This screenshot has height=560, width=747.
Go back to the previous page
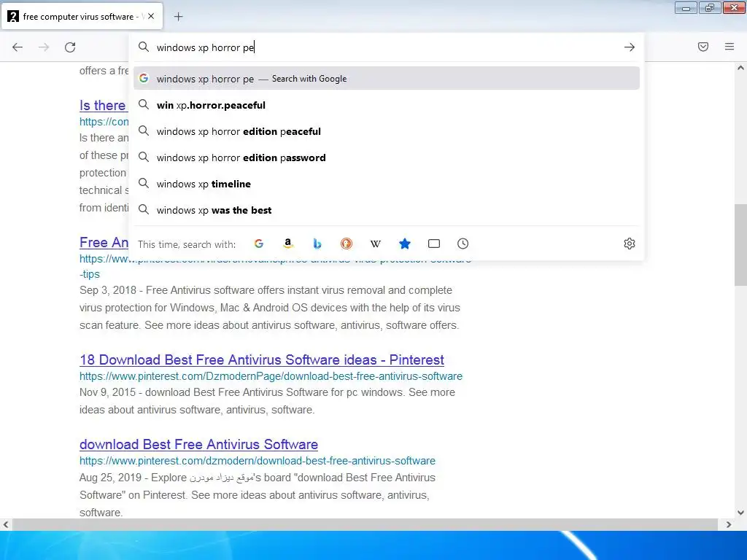[x=18, y=47]
